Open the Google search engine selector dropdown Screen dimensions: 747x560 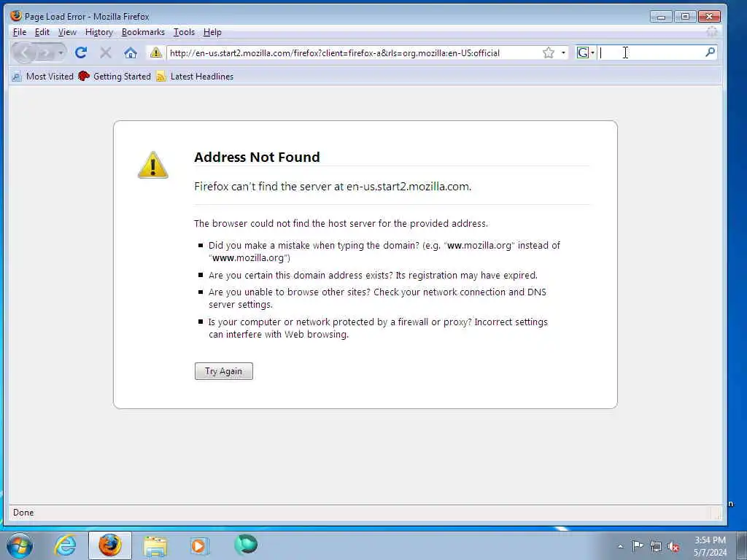[586, 52]
